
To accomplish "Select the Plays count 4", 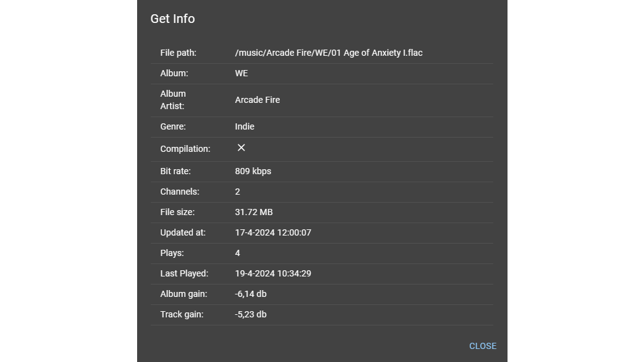I will coord(237,253).
